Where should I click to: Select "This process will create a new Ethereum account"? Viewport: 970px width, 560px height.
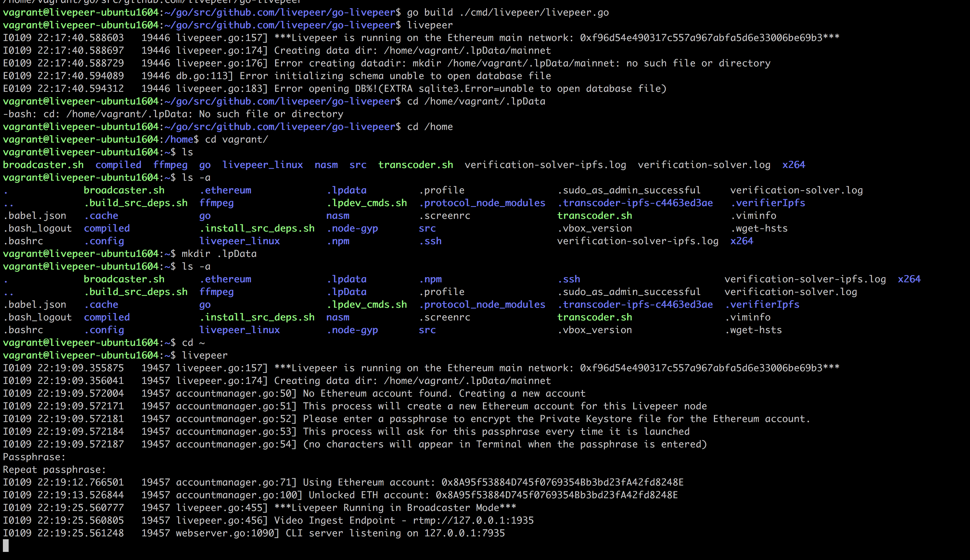click(505, 406)
